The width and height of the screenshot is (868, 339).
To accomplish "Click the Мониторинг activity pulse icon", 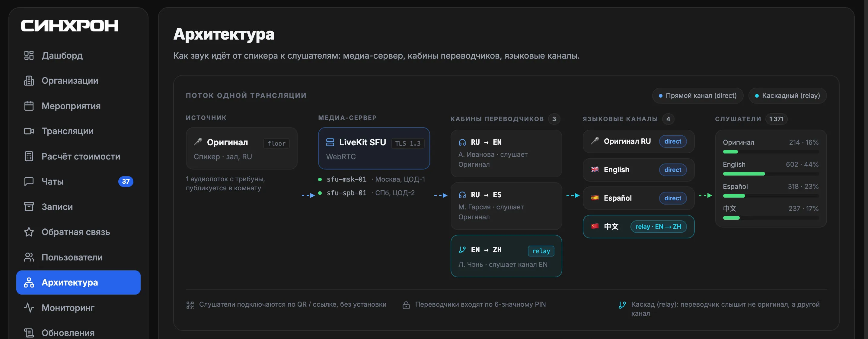I will click(x=29, y=308).
